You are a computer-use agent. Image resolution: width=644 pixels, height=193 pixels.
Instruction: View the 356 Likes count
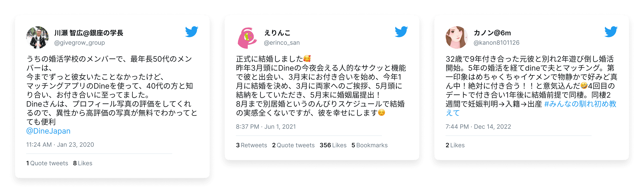333,145
